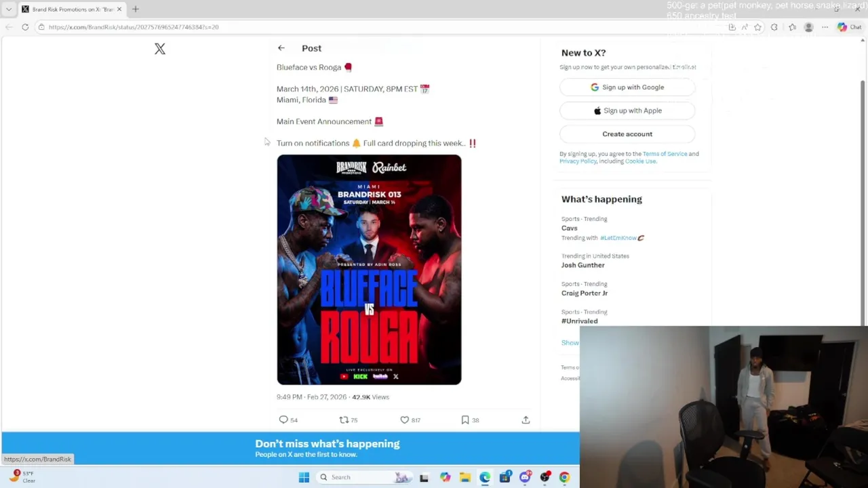Screen dimensions: 868x488
Task: Open replies via the comment icon
Action: click(x=283, y=420)
